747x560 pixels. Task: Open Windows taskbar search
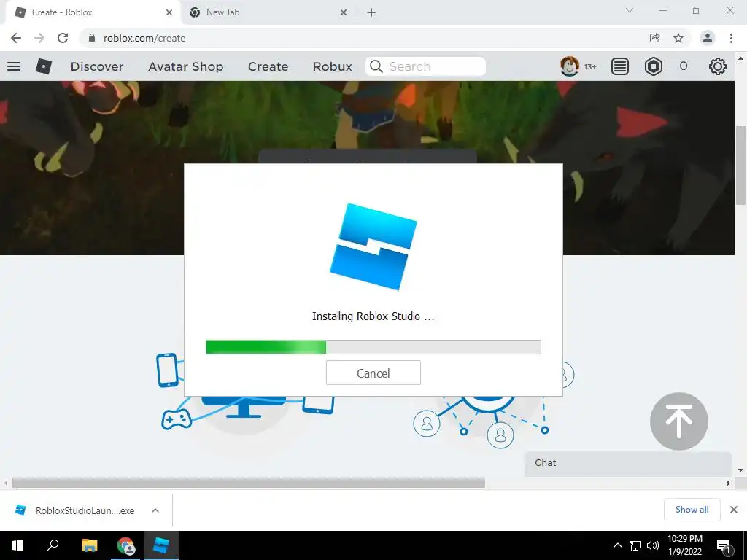[x=53, y=545]
